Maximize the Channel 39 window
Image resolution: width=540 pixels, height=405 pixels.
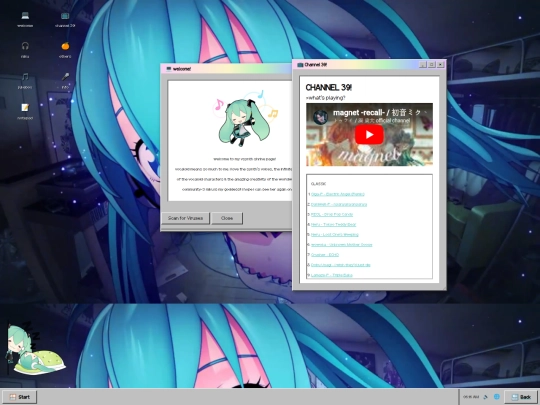pyautogui.click(x=432, y=64)
